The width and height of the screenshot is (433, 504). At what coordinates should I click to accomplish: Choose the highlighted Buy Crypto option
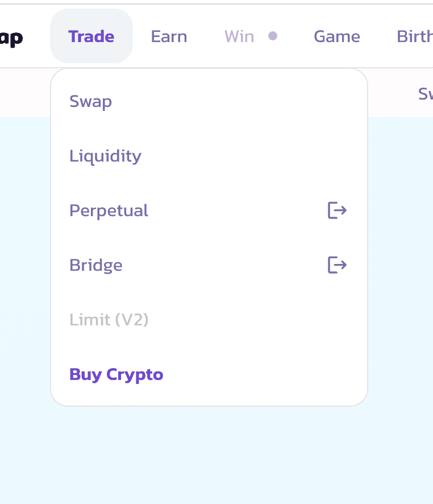[116, 374]
